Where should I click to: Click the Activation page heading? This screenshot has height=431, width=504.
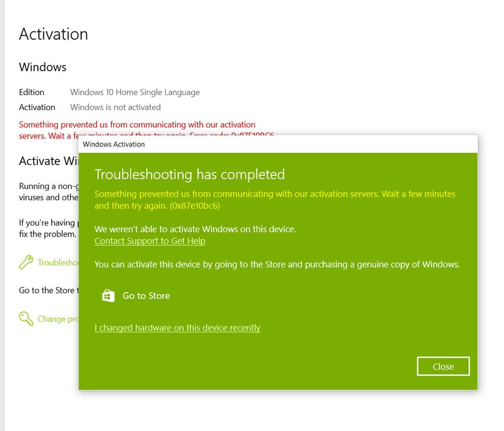[x=53, y=34]
